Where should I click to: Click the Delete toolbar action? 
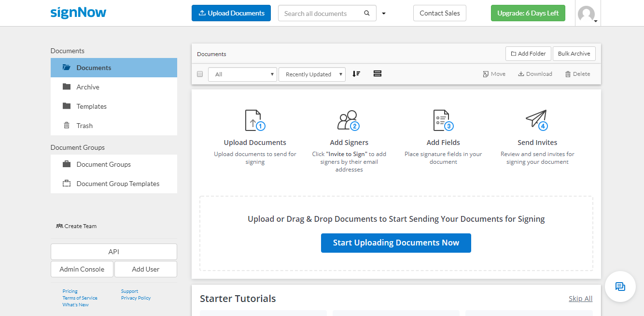point(577,74)
